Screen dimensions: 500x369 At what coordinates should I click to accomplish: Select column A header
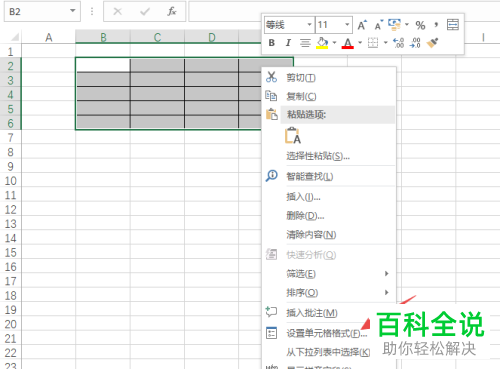point(49,37)
